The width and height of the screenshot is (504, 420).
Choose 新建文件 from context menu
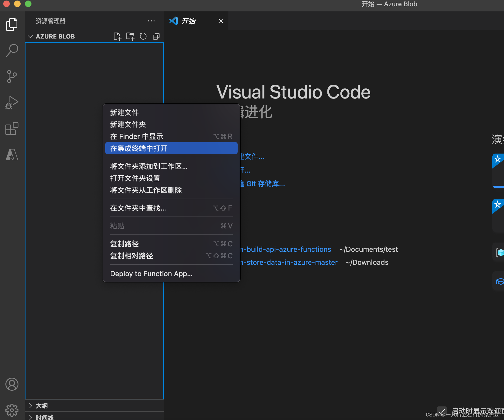tap(171, 112)
